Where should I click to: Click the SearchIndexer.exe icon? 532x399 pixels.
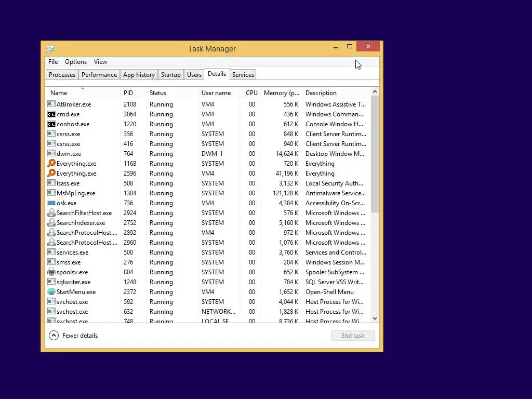tap(51, 222)
